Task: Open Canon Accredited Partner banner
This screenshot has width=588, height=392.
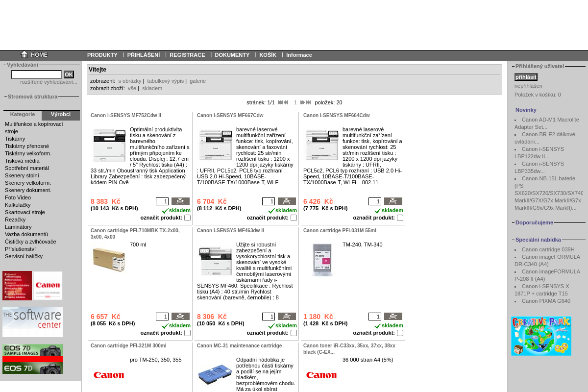Action: (x=32, y=286)
